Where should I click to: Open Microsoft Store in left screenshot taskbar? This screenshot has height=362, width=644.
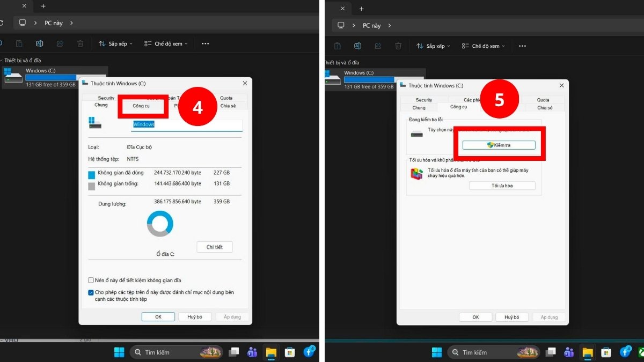point(290,352)
